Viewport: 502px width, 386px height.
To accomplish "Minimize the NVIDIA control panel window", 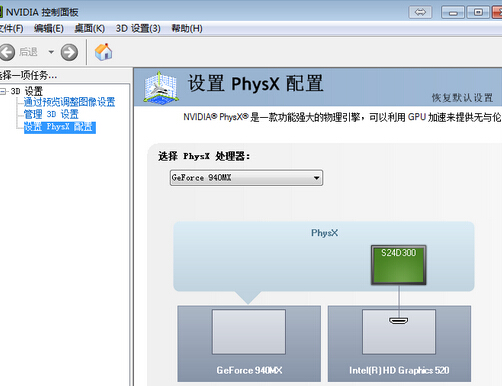I will click(x=453, y=12).
